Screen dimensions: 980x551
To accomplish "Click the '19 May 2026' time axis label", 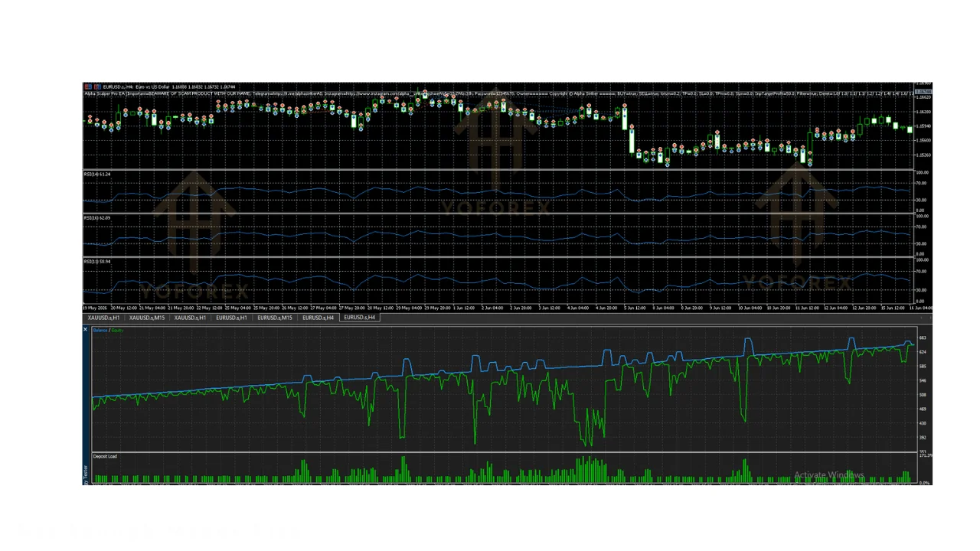I will point(96,308).
